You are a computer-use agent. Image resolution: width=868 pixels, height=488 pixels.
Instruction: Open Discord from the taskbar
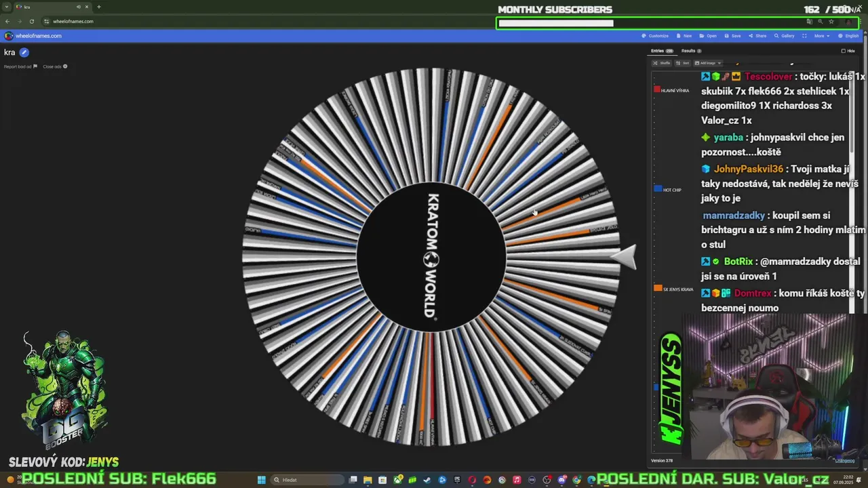(x=562, y=480)
